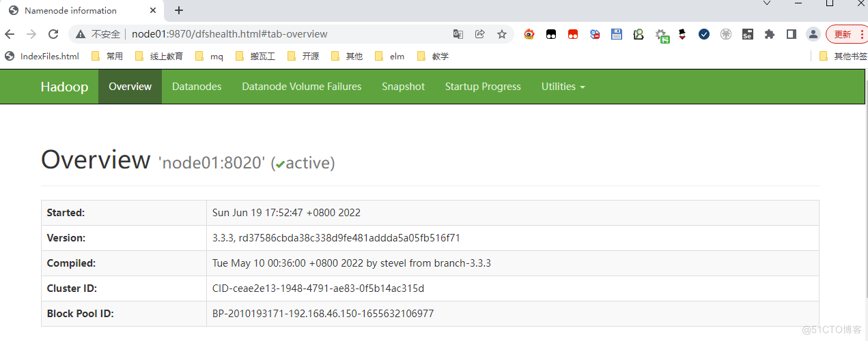View the Startup Progress tab
868x341 pixels.
(483, 87)
